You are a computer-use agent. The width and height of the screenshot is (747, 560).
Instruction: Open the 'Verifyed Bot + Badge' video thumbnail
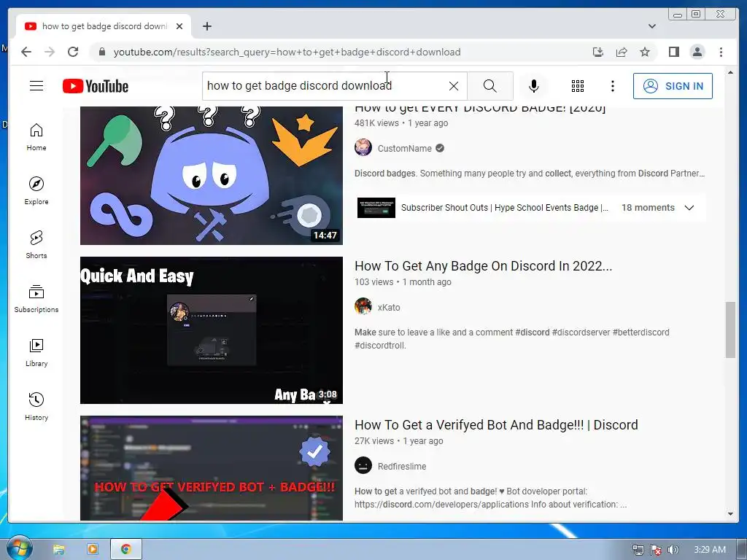[x=211, y=468]
